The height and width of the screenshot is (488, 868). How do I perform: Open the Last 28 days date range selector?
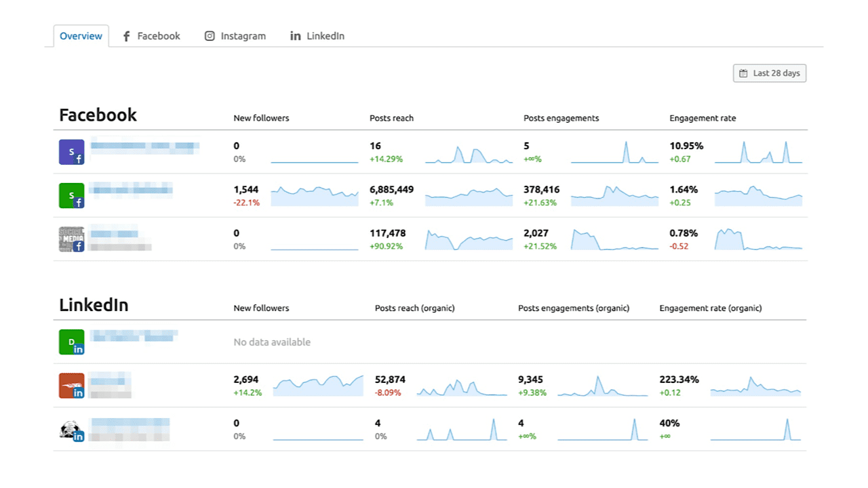(770, 73)
